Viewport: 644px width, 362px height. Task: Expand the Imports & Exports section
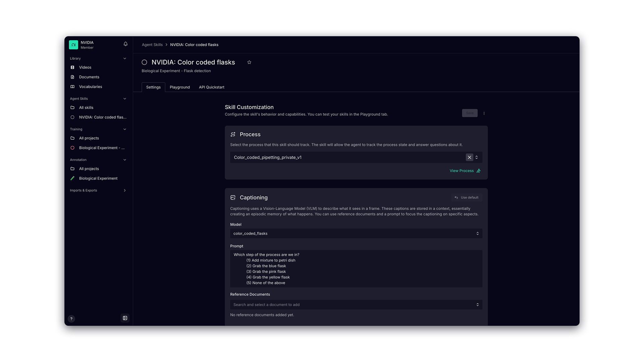tap(125, 190)
